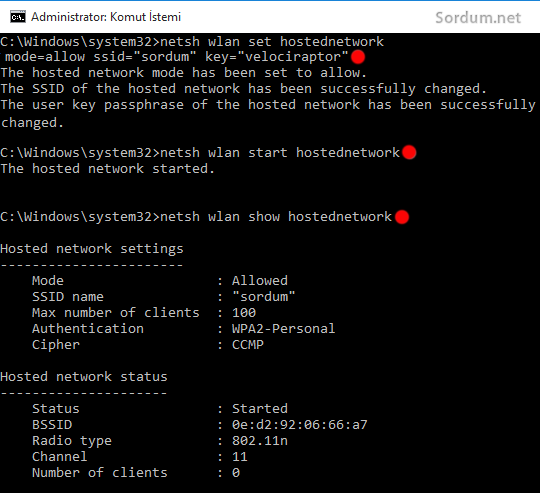Image resolution: width=540 pixels, height=493 pixels.
Task: Click the Max number of clients value 100
Action: pyautogui.click(x=244, y=313)
